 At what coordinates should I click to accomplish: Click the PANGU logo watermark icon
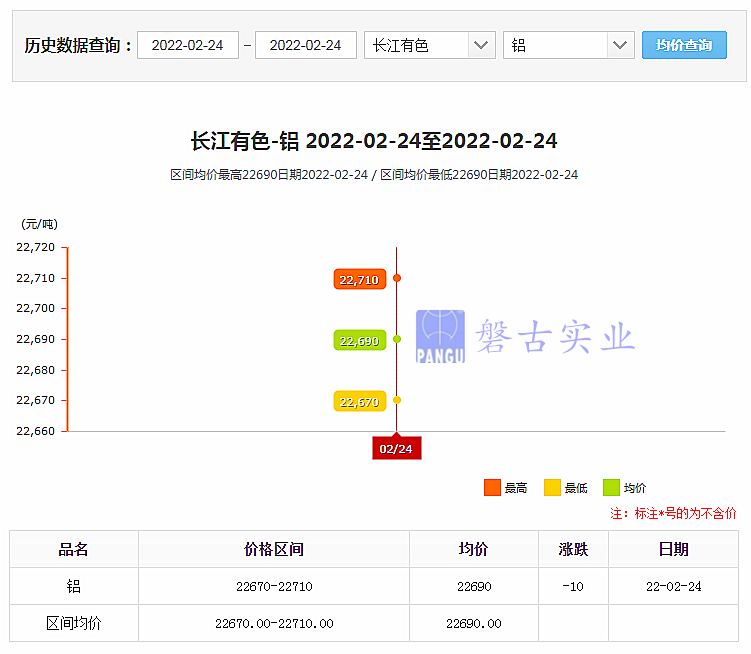[440, 336]
